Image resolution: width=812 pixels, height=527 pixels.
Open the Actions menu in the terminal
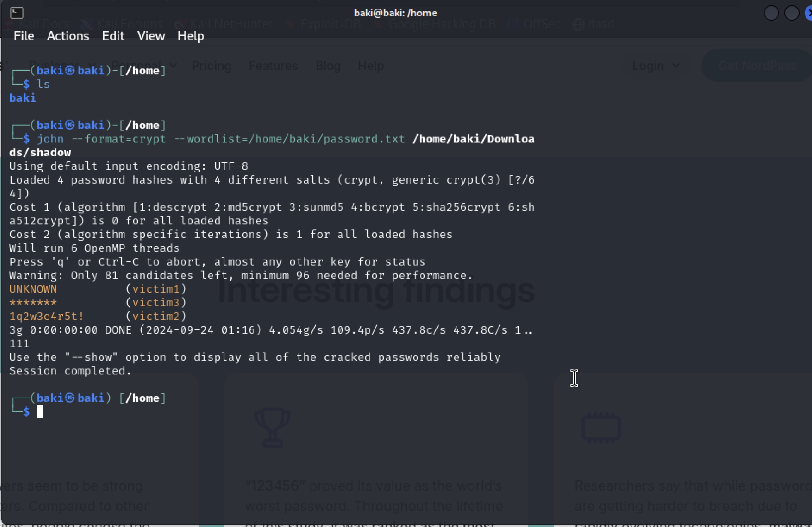click(x=68, y=36)
